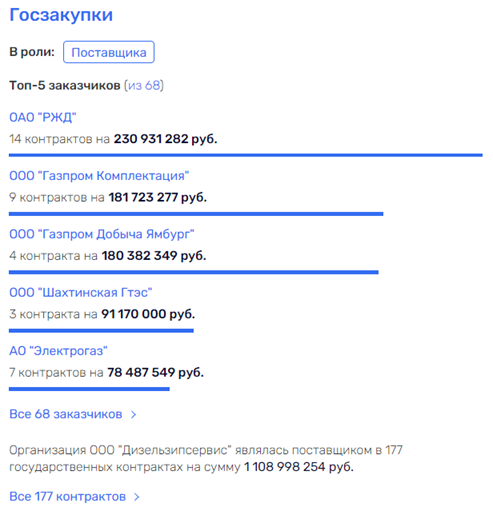The image size is (493, 511).
Task: Click the Шахтинская Гтэс amount bar
Action: point(101,330)
